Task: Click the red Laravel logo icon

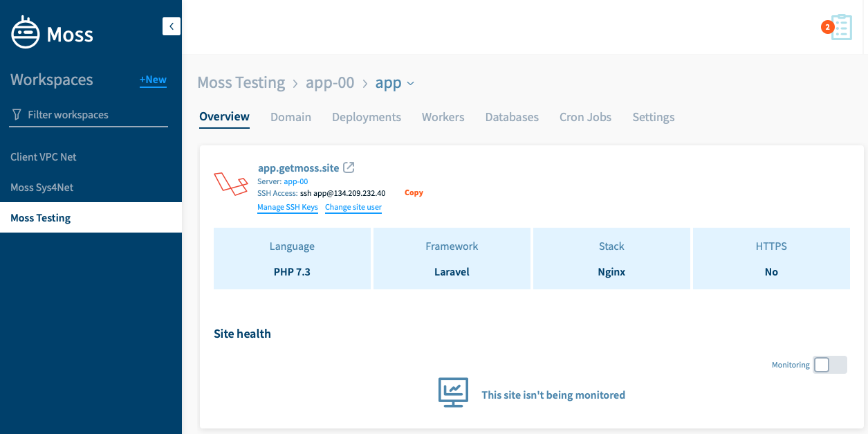Action: pos(230,183)
